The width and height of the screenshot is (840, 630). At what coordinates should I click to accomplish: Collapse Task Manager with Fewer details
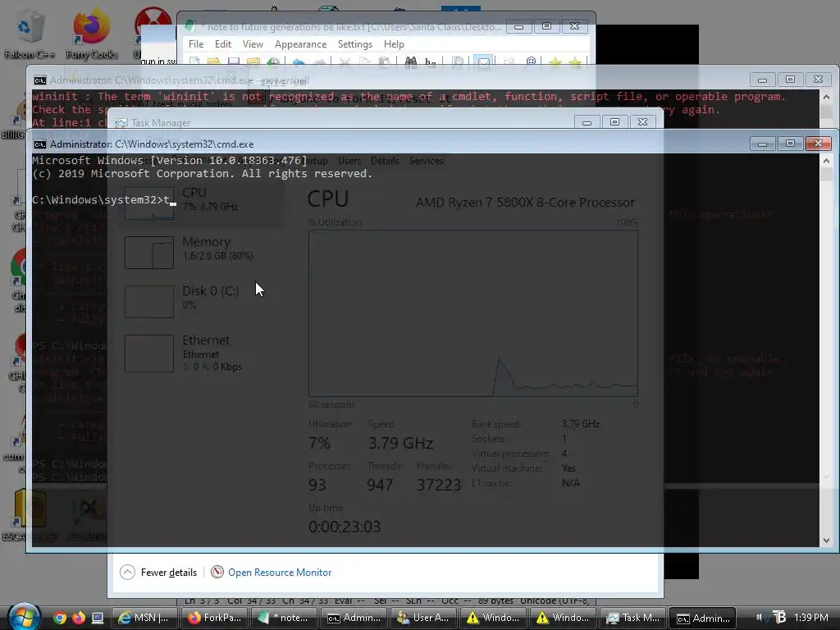(158, 572)
